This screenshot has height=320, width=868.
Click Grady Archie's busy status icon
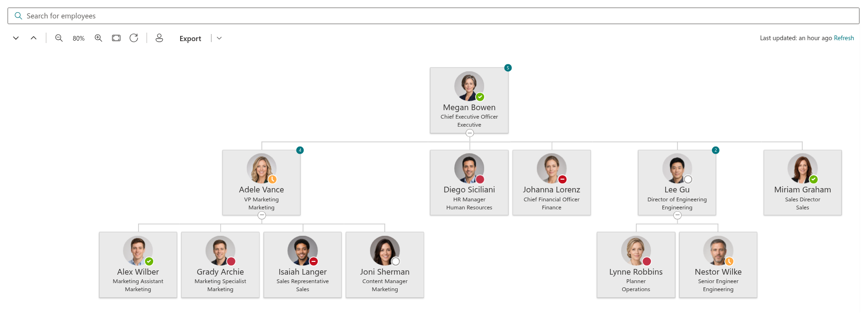coord(231,261)
